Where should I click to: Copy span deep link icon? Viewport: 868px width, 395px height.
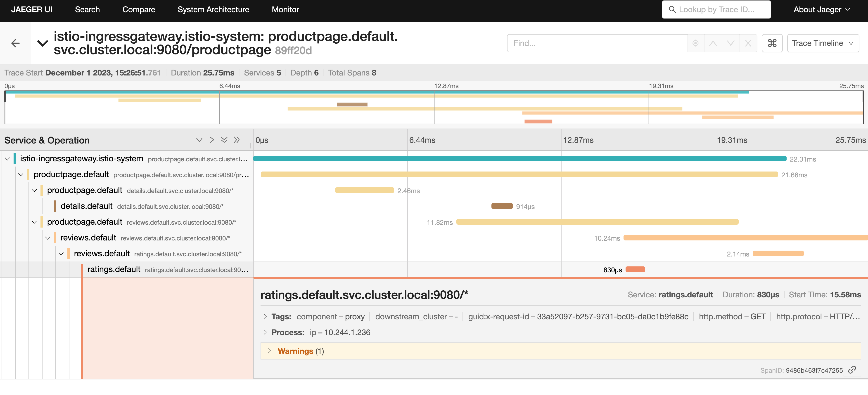tap(852, 370)
